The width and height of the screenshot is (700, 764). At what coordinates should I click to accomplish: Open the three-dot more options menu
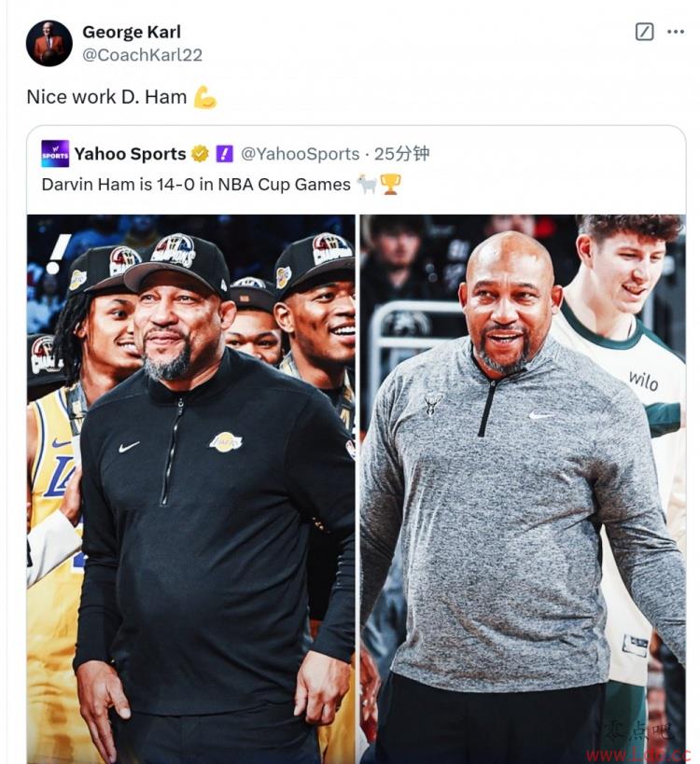pyautogui.click(x=675, y=32)
